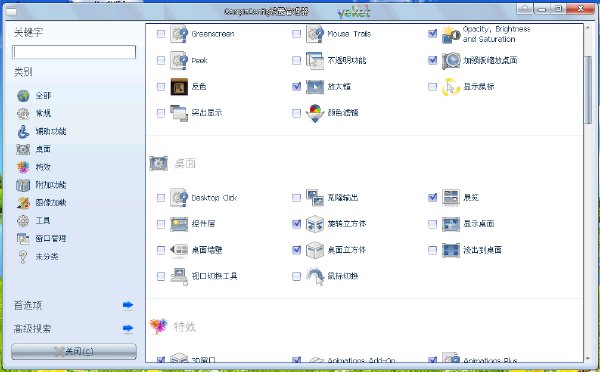
Task: Open the 颜色滤镜 color filter icon
Action: tap(315, 113)
